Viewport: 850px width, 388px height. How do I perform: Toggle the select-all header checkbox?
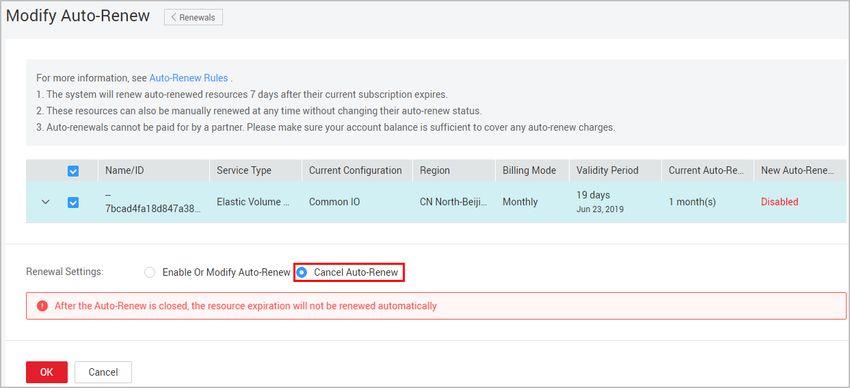[73, 171]
